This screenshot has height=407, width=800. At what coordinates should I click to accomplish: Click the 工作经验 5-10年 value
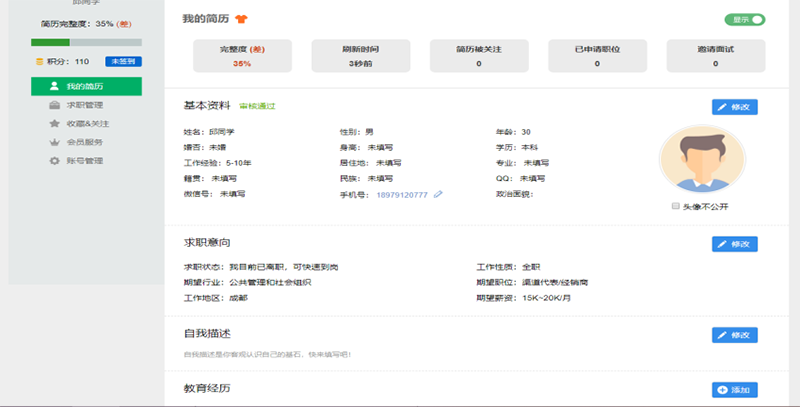(239, 163)
